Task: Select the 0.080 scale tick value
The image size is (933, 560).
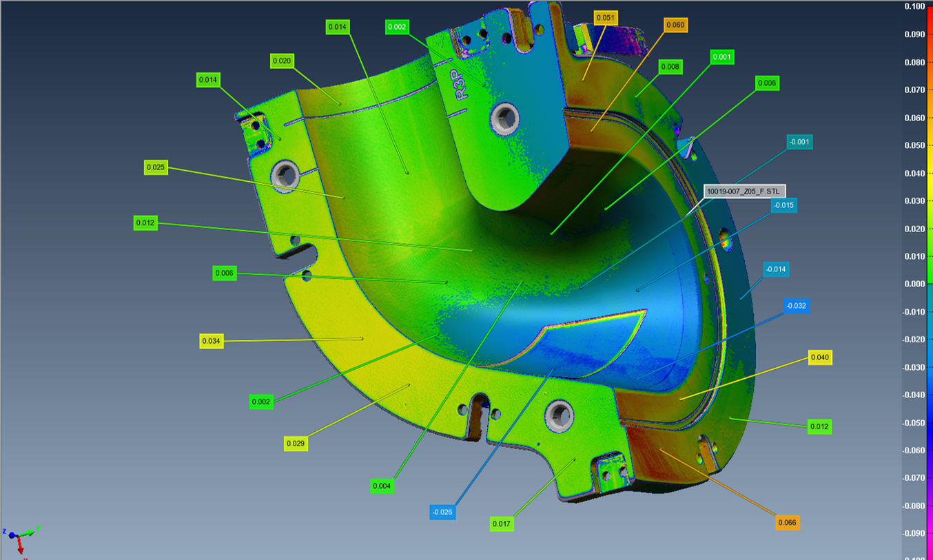Action: [x=914, y=62]
